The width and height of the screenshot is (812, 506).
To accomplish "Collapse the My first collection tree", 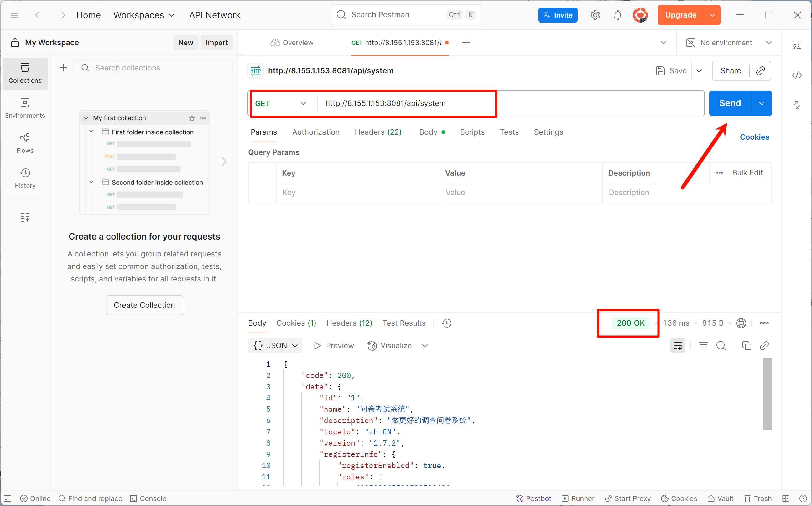I will [86, 118].
